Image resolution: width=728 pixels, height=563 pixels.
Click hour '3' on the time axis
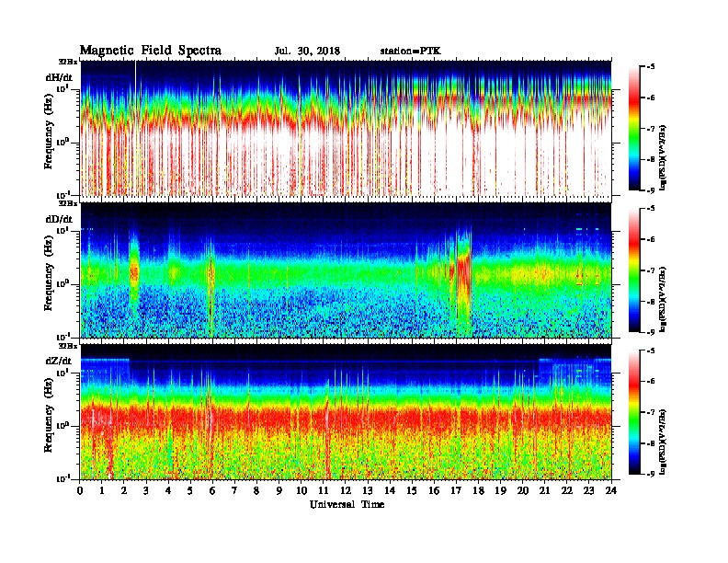click(147, 491)
